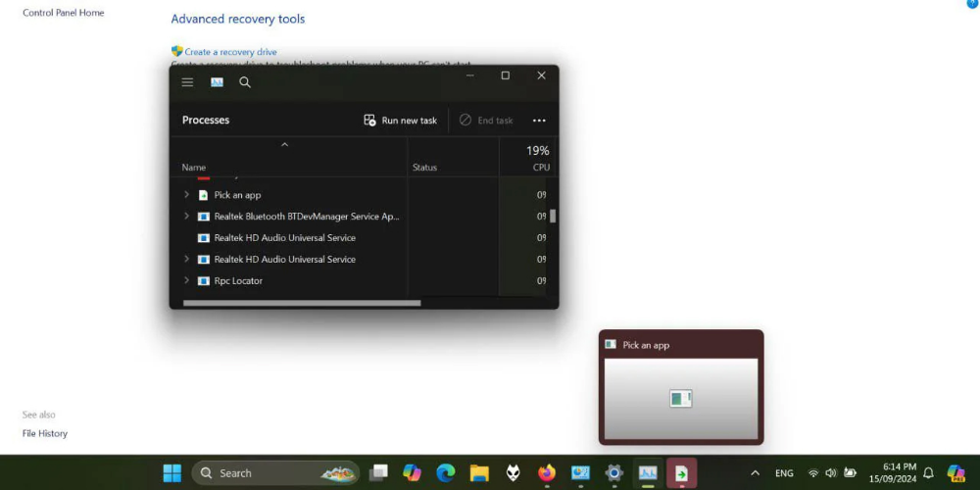Sort processes by the CPU column
Screen dimensions: 980x490
click(x=541, y=168)
